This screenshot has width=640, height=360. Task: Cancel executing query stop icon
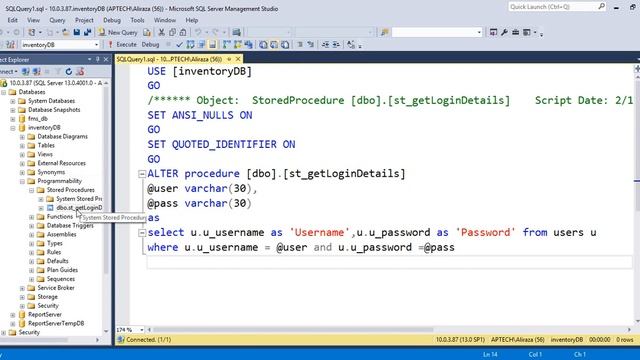[168, 44]
